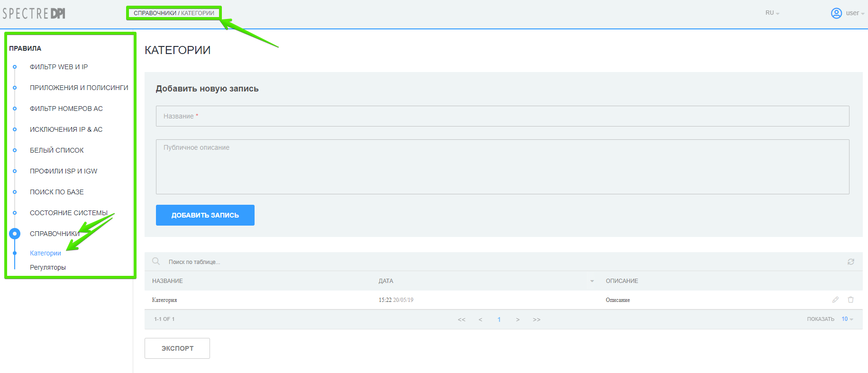
Task: Select the Категории sidebar link
Action: coord(46,253)
